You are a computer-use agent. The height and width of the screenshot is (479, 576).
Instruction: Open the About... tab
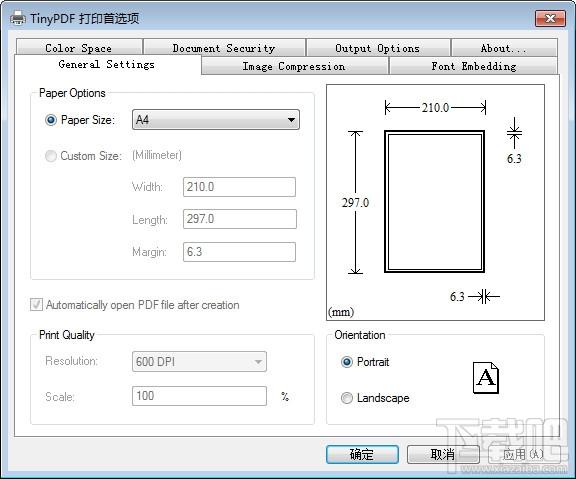coord(504,48)
